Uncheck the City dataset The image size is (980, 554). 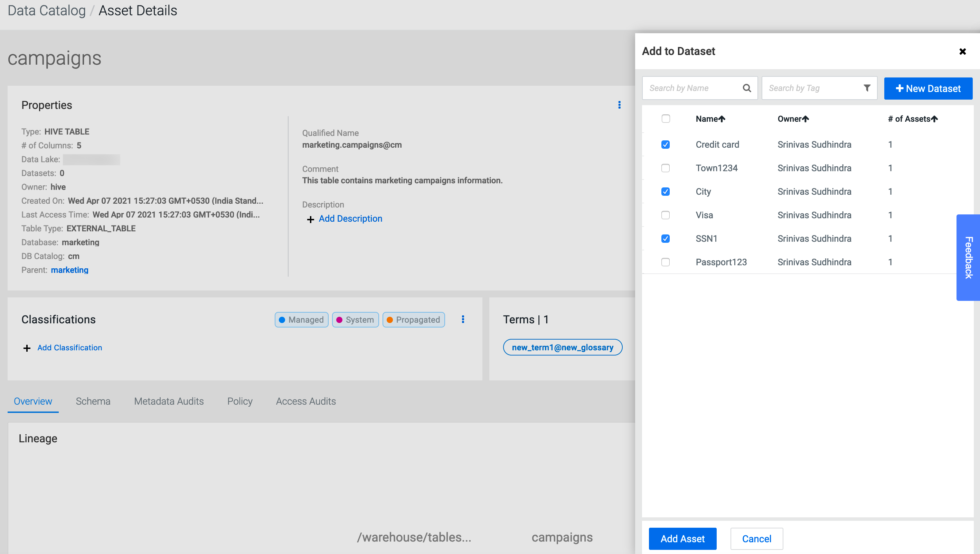coord(666,192)
